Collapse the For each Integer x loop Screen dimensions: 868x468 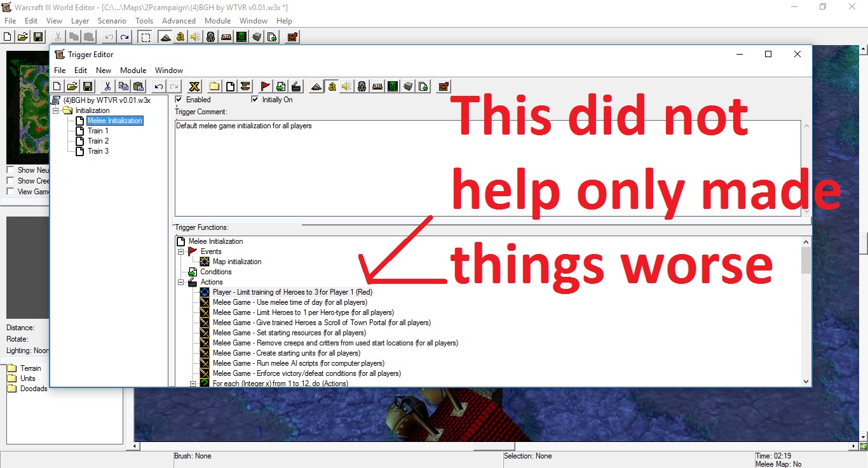(193, 384)
